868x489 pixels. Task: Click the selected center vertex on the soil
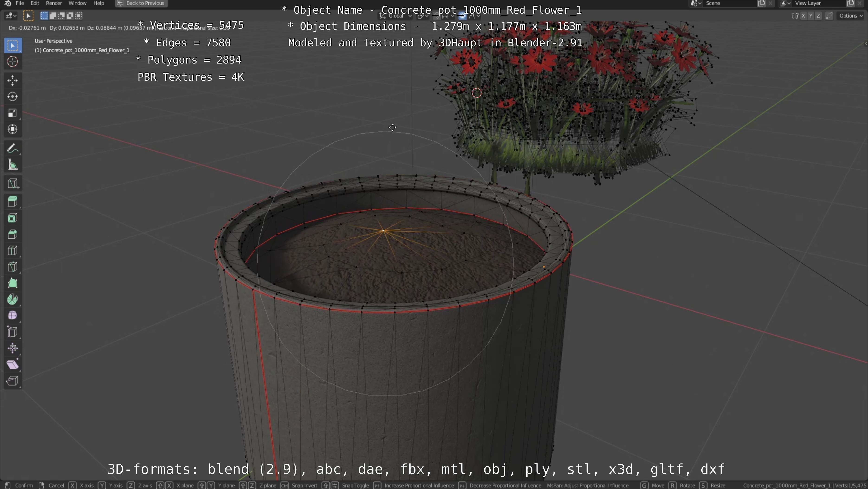pyautogui.click(x=383, y=230)
